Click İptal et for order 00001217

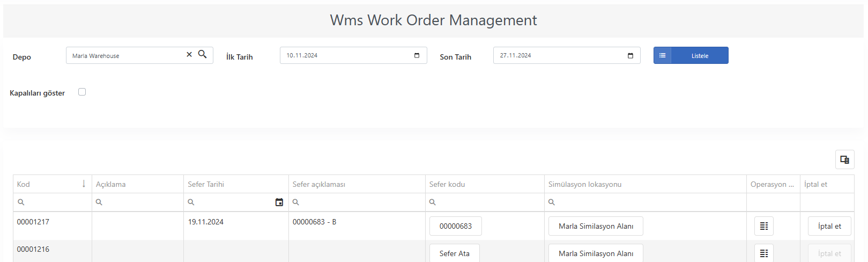coord(829,226)
